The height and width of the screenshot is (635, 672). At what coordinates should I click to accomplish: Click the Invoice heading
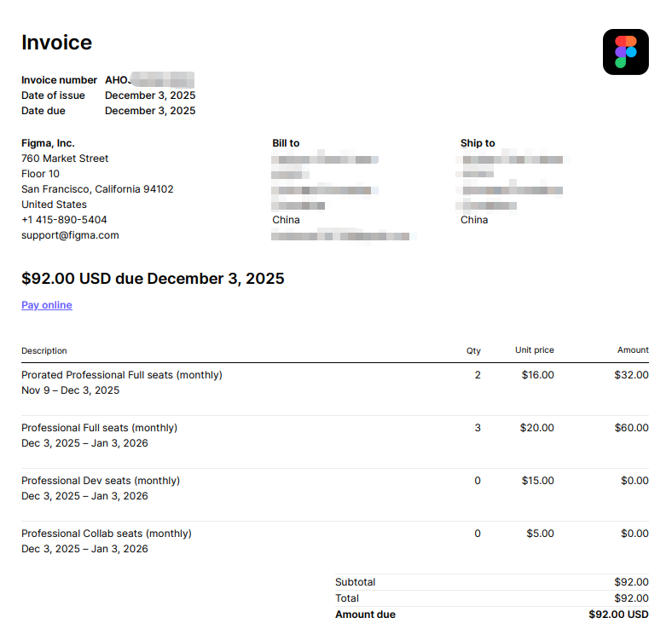(56, 43)
